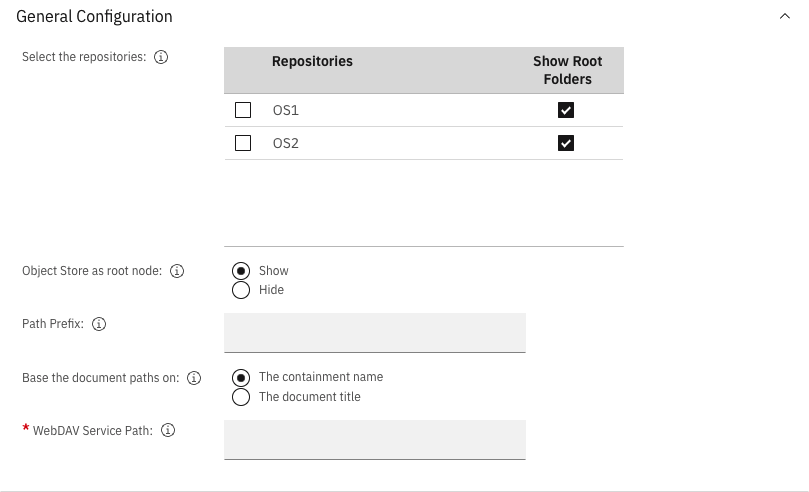The height and width of the screenshot is (492, 809).
Task: Collapse the General Configuration section
Action: (785, 17)
